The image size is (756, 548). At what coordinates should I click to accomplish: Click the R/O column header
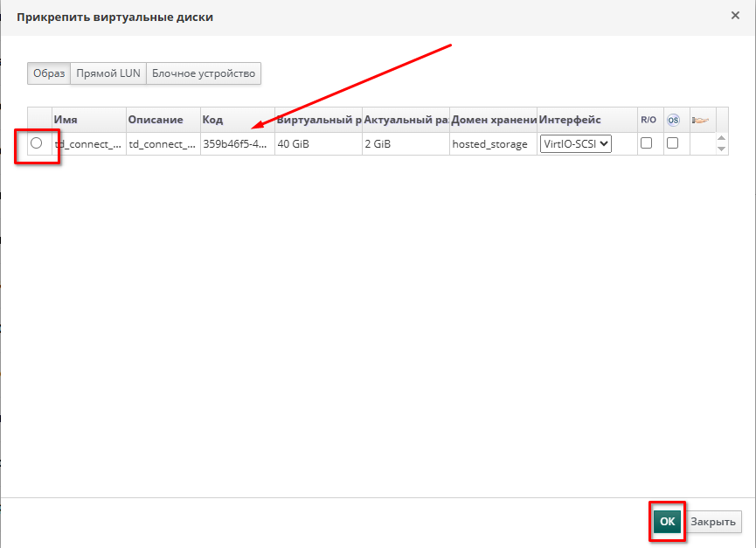pos(648,120)
